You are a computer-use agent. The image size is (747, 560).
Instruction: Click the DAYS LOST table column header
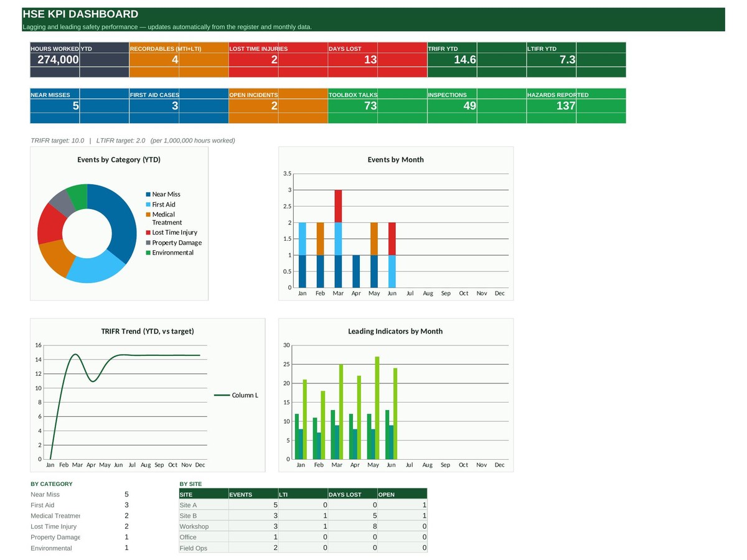tap(345, 495)
